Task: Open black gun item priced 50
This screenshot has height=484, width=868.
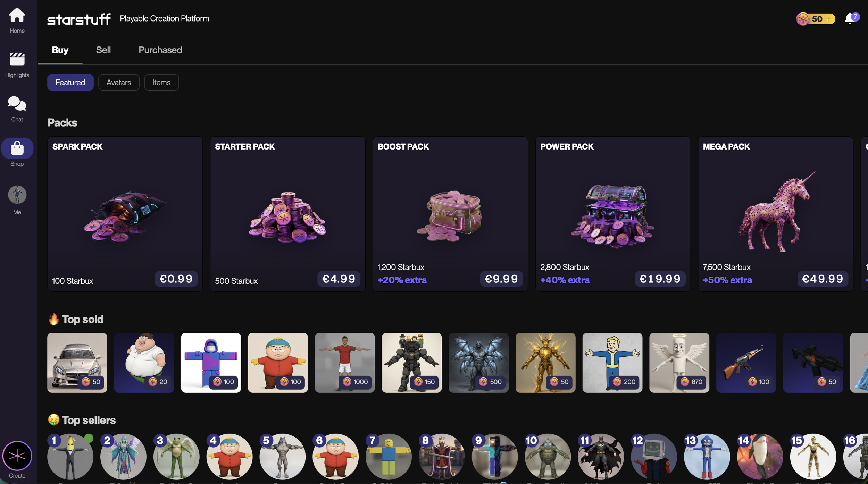Action: point(813,363)
